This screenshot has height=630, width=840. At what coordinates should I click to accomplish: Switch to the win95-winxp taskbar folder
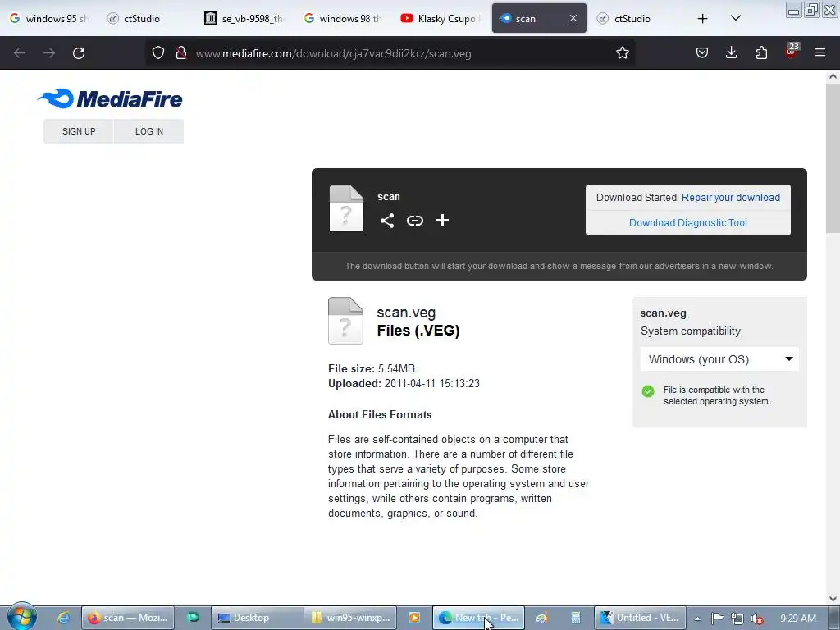(350, 618)
